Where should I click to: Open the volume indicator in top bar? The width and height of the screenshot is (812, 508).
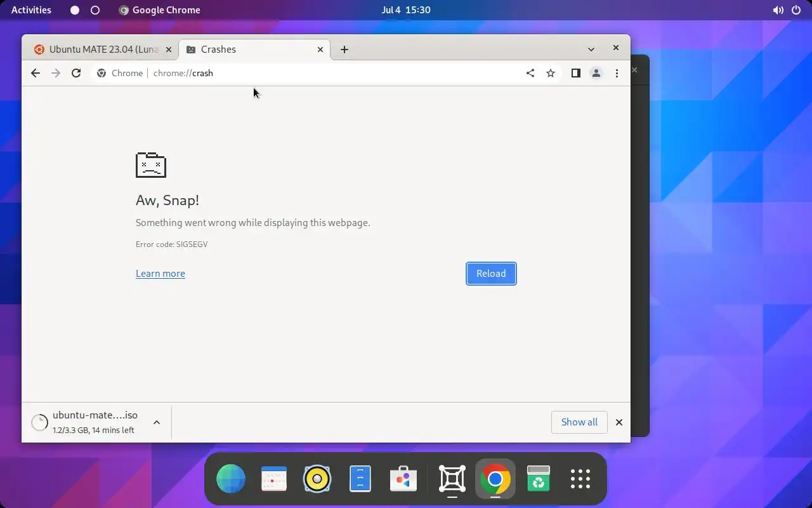778,10
